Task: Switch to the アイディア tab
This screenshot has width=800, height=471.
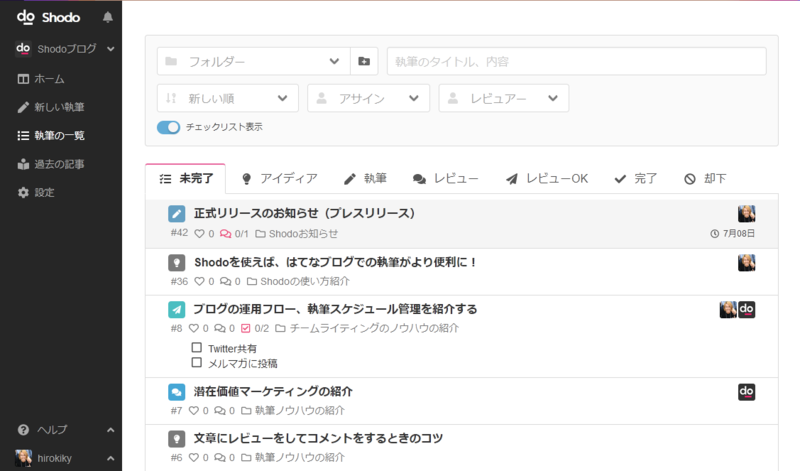Action: [x=279, y=179]
